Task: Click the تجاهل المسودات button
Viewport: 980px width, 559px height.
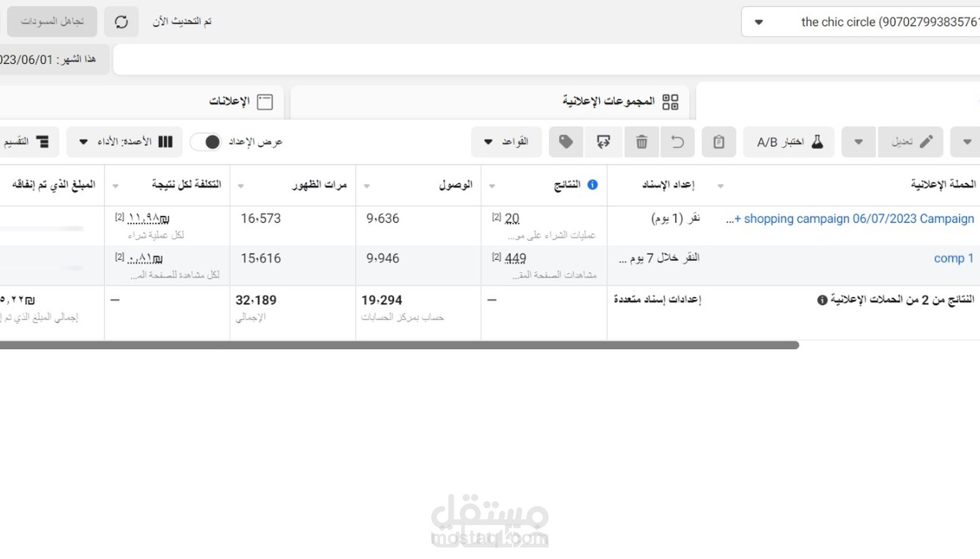Action: pos(52,22)
